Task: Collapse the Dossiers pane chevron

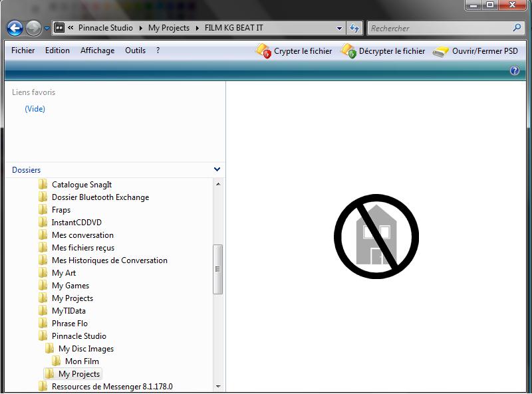Action: [x=217, y=169]
